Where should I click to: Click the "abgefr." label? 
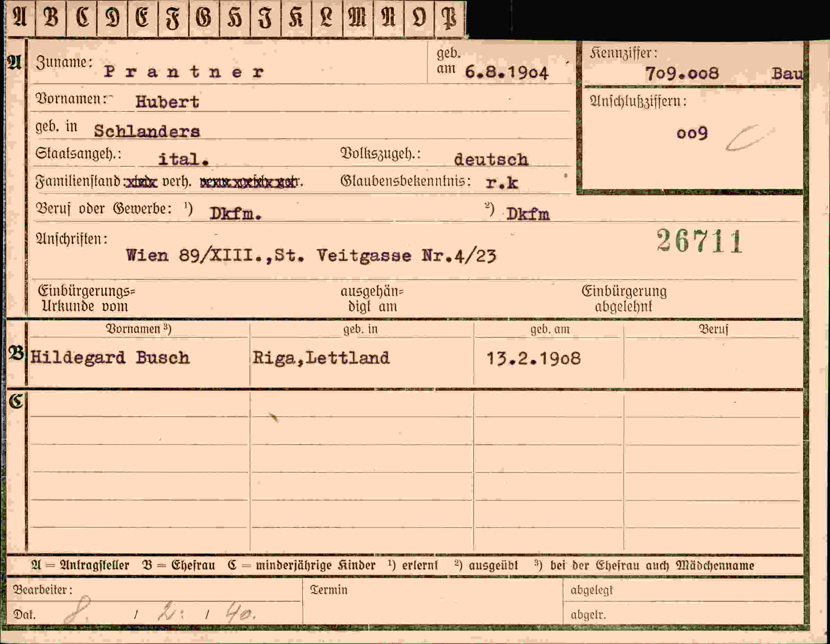point(588,615)
